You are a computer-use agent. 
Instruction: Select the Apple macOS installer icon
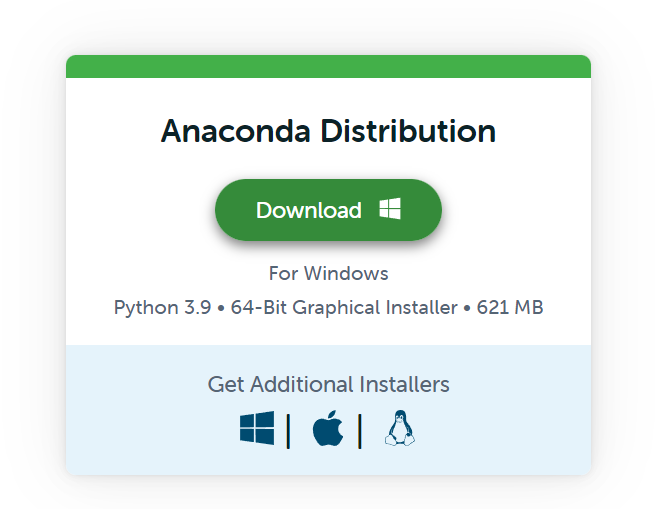(x=327, y=428)
